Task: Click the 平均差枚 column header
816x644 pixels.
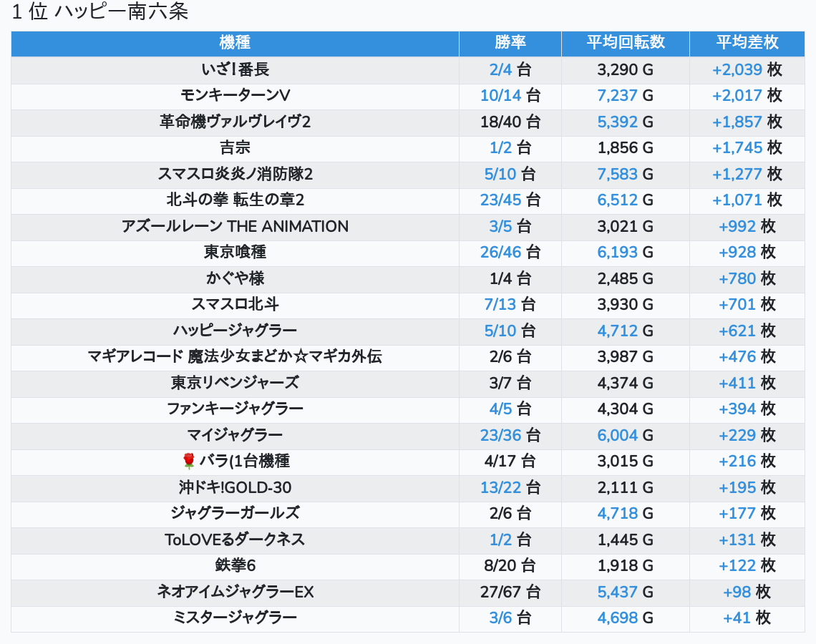Action: click(747, 43)
